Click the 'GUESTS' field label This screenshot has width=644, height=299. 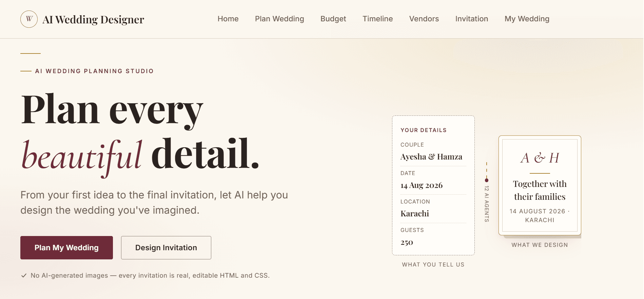tap(412, 230)
